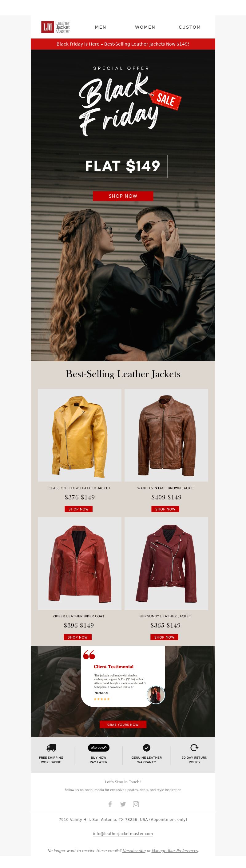Click the hero SHOP NOW button

click(123, 196)
